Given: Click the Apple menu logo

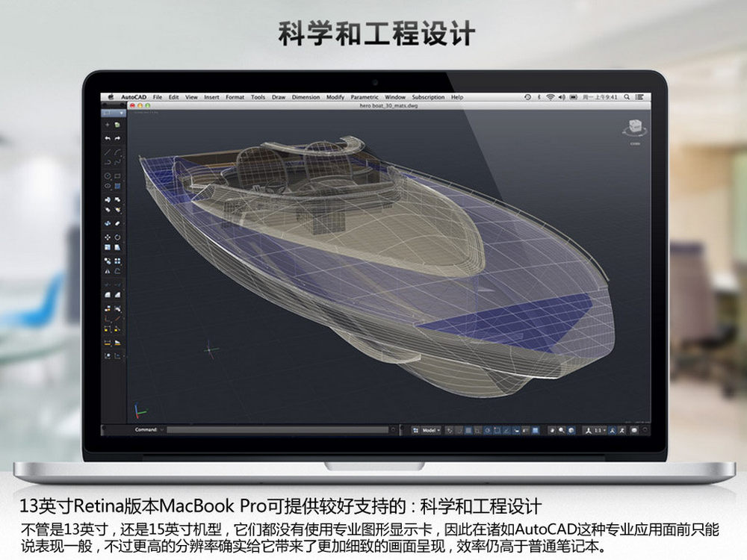Looking at the screenshot, I should 111,97.
